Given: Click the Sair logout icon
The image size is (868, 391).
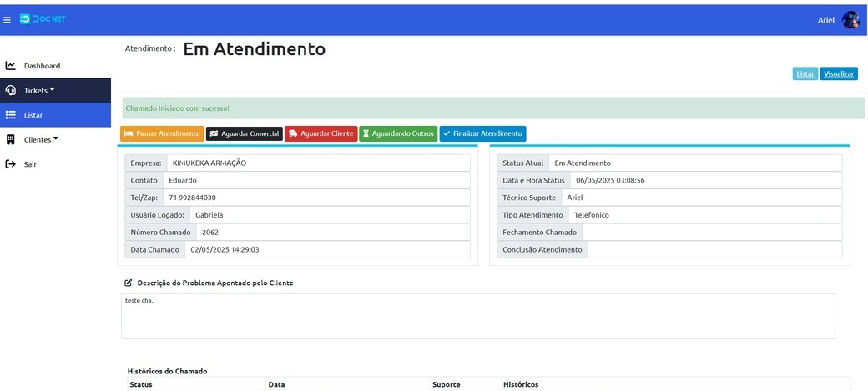Looking at the screenshot, I should tap(11, 164).
